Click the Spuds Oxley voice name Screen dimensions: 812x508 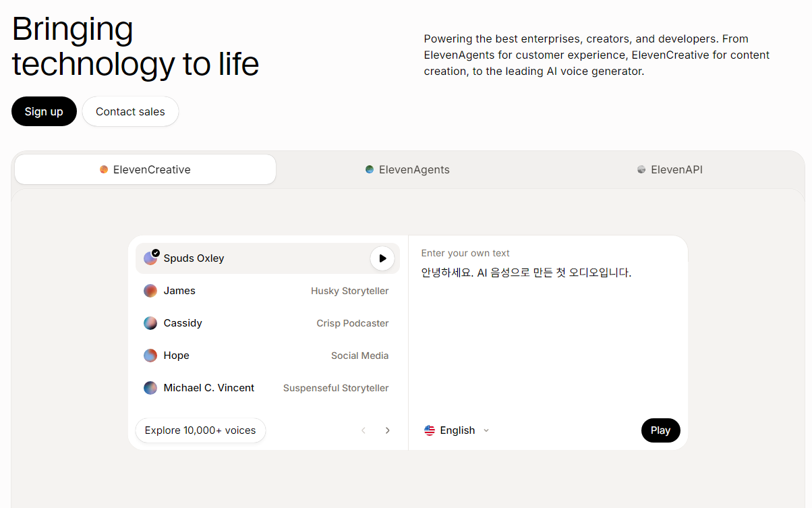[194, 258]
